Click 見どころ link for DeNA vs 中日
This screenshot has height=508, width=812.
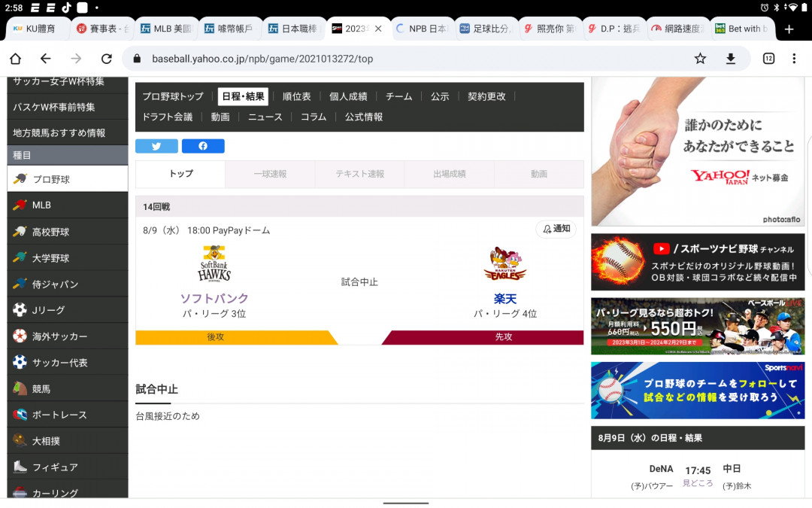[698, 483]
